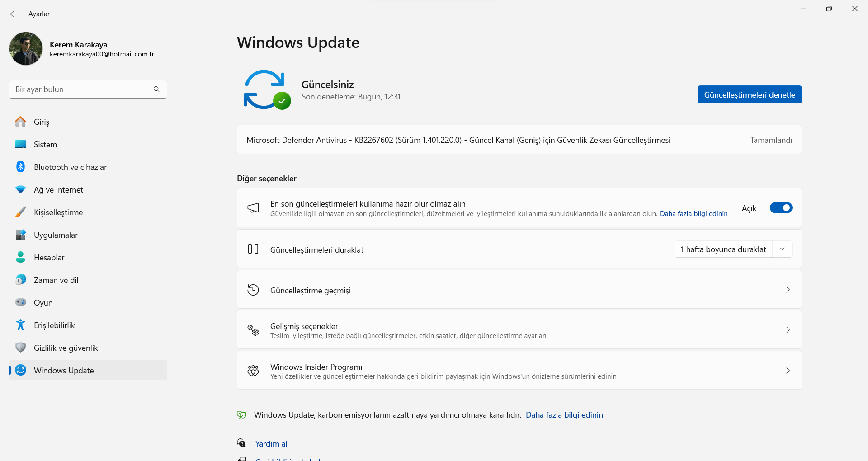
Task: Click the Kerem Karakaya account name
Action: coord(79,45)
